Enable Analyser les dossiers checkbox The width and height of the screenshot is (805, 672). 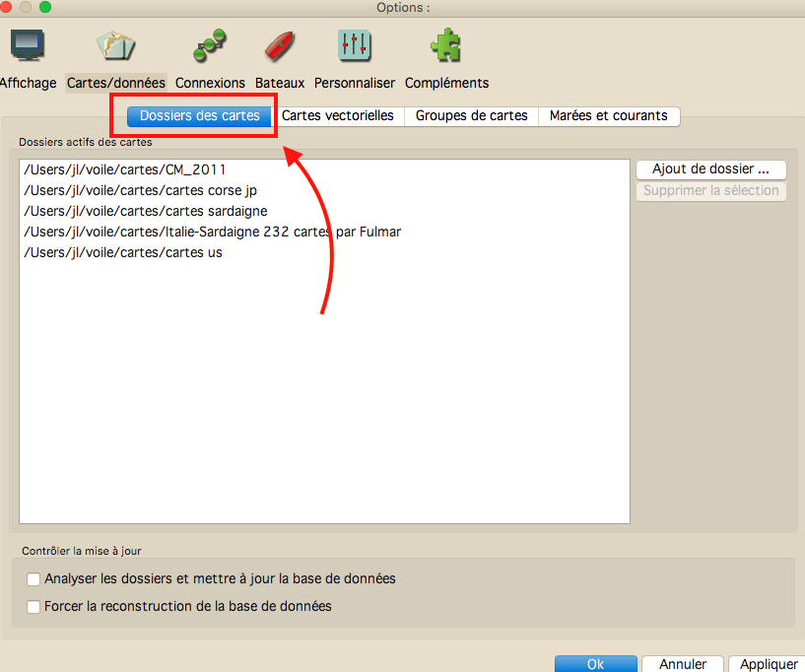(34, 579)
